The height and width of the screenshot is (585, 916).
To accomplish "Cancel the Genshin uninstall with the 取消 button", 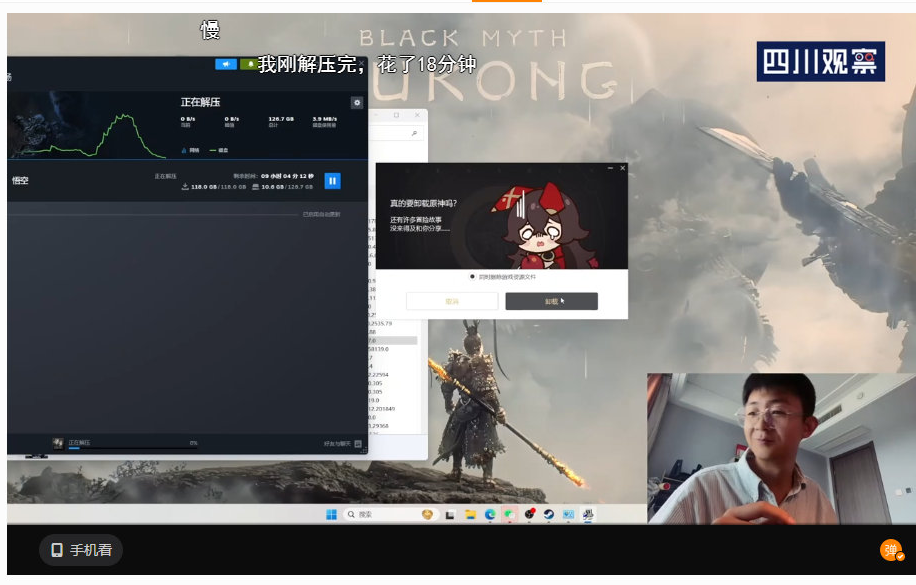I will 452,302.
